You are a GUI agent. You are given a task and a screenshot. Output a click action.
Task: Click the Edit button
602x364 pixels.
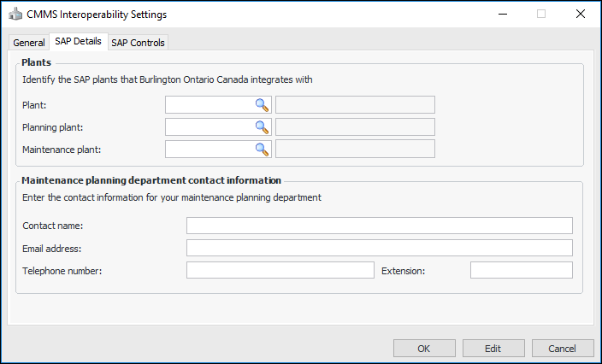pyautogui.click(x=493, y=349)
